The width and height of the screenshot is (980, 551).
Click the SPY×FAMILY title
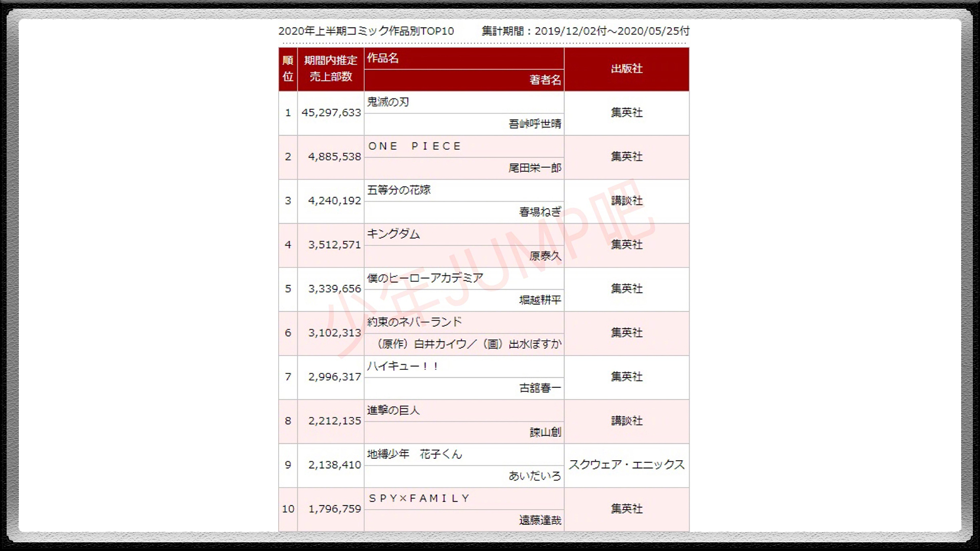(419, 498)
